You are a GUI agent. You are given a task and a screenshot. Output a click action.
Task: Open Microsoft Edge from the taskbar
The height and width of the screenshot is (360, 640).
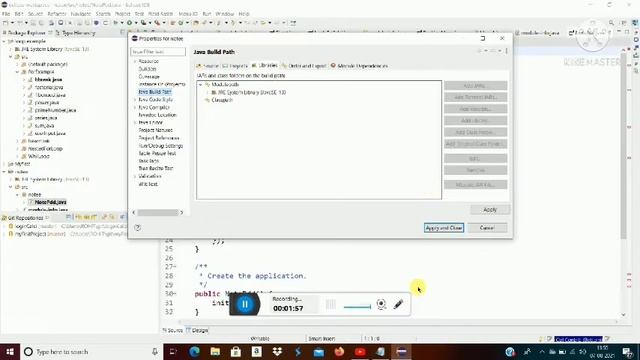tap(194, 351)
